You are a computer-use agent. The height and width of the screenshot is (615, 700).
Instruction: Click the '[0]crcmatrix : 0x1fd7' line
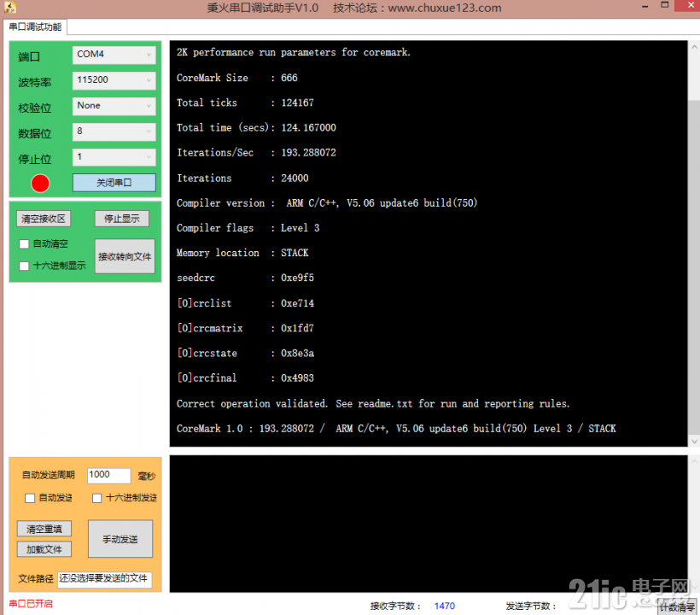pos(245,328)
